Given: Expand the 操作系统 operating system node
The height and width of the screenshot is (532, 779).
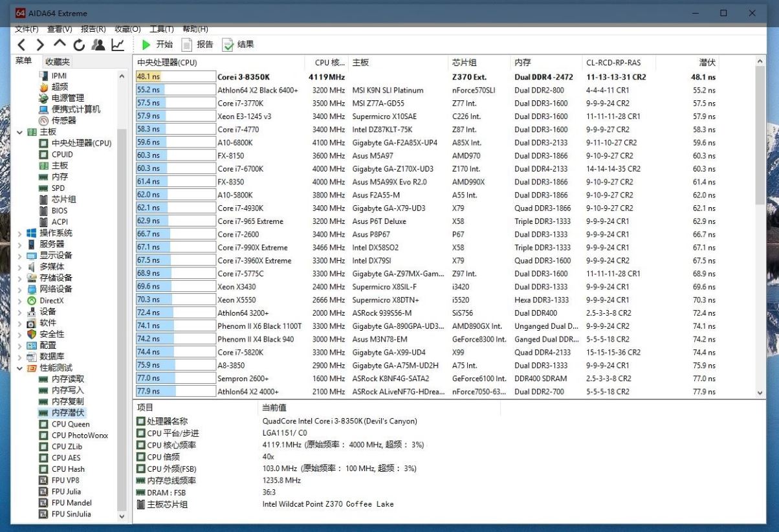Looking at the screenshot, I should pyautogui.click(x=19, y=233).
